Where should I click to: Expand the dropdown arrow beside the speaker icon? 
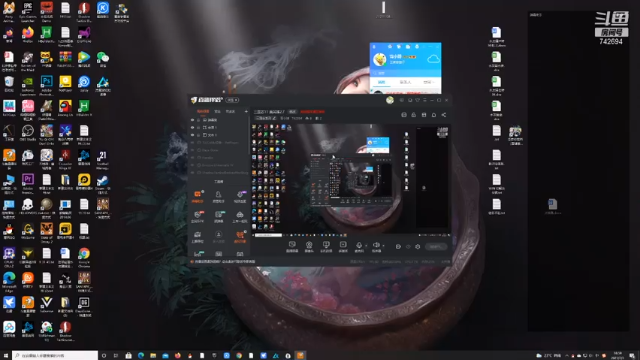[x=383, y=246]
